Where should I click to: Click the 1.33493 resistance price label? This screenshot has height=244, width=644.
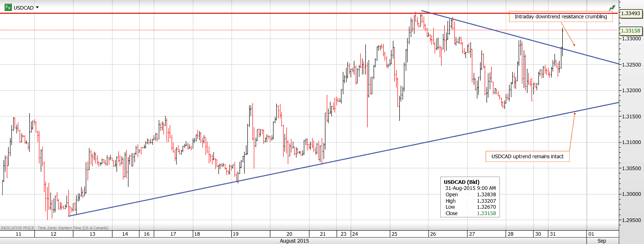(x=630, y=14)
